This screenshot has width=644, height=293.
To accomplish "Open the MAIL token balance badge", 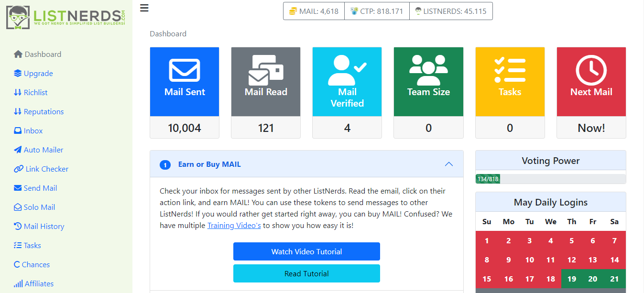I will [314, 11].
